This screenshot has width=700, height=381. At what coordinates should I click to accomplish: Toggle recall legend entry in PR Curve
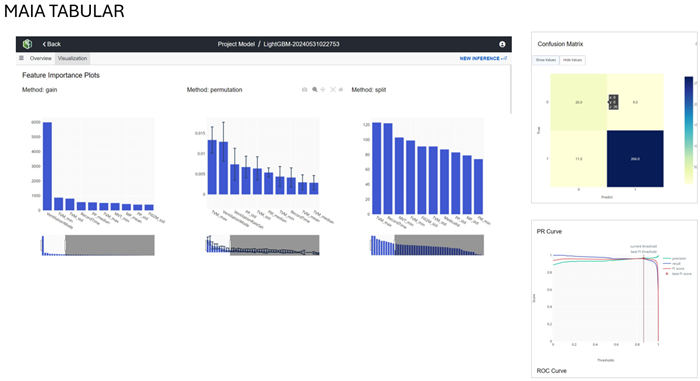click(672, 264)
